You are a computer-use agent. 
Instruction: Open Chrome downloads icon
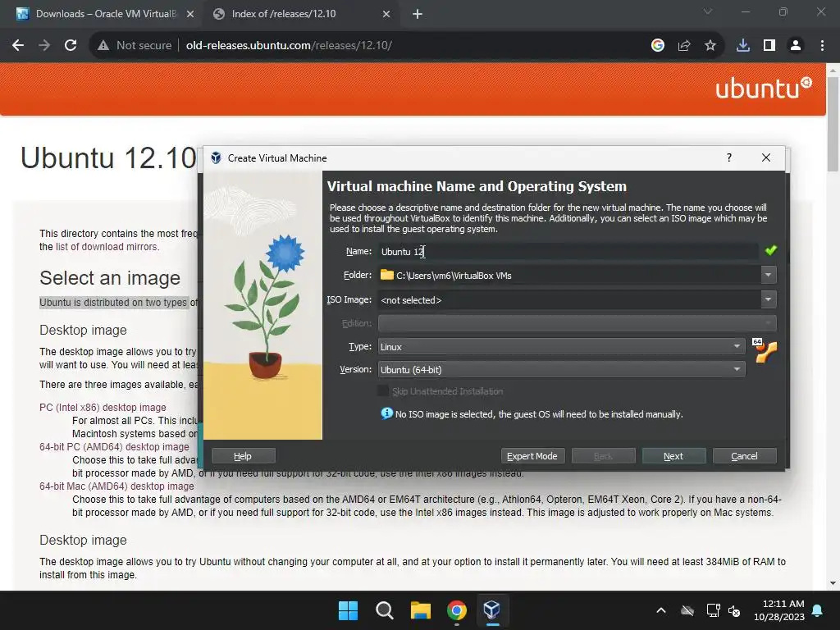point(743,46)
